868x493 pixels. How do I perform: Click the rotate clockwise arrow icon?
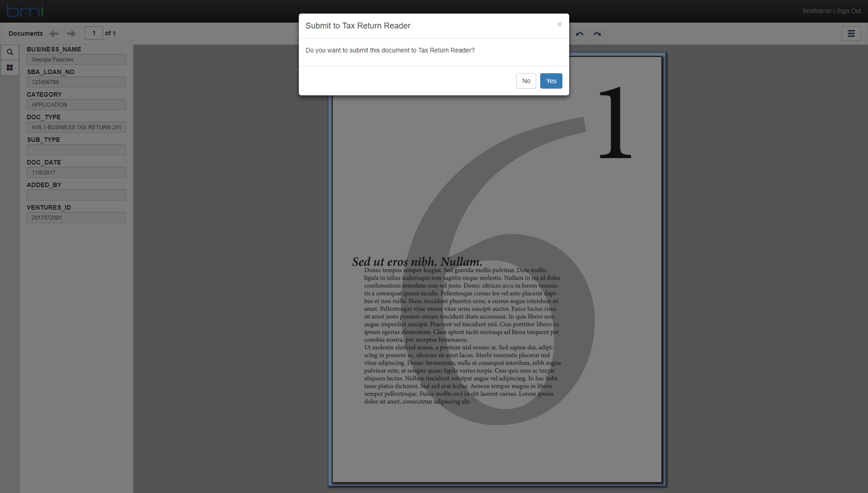[x=597, y=34]
